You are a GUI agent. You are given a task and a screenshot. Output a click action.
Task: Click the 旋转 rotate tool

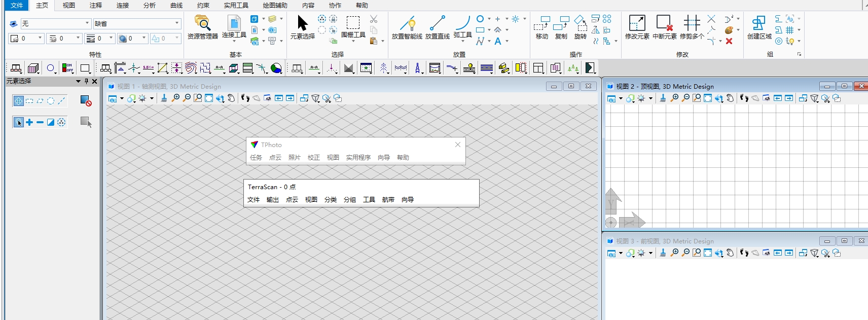(x=581, y=27)
